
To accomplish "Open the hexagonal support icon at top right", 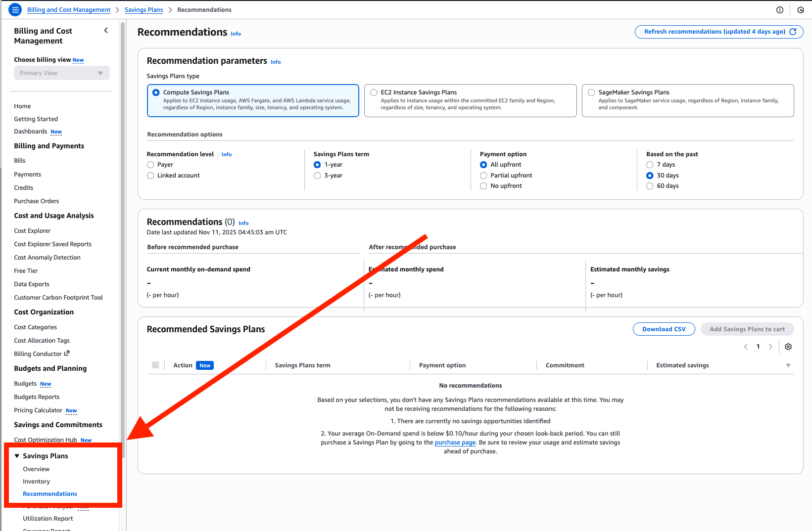I will [x=800, y=10].
